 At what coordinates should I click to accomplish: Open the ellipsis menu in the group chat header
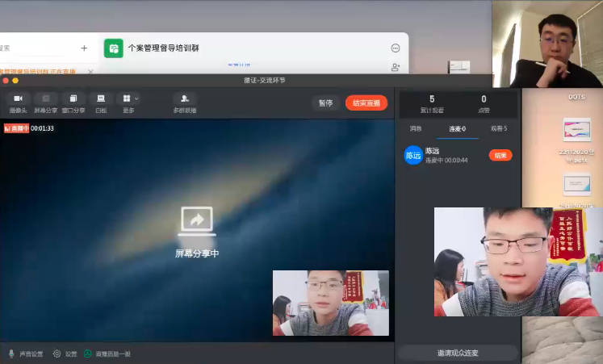tap(396, 48)
